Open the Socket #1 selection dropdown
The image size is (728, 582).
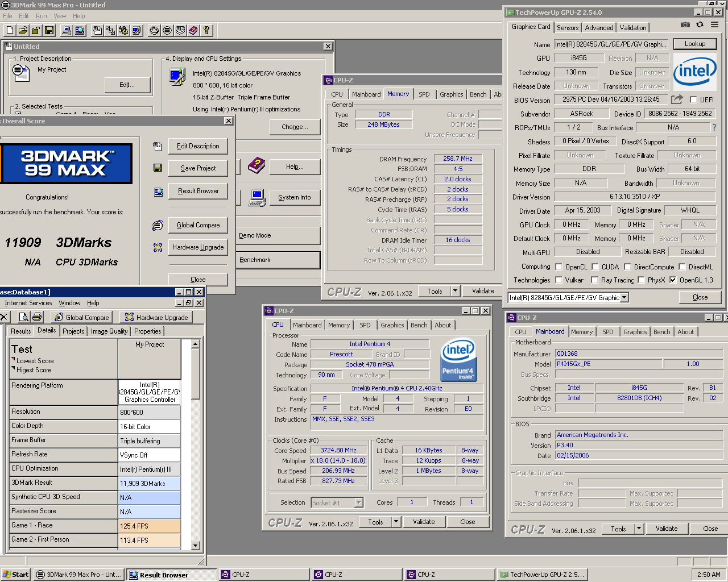coord(358,502)
